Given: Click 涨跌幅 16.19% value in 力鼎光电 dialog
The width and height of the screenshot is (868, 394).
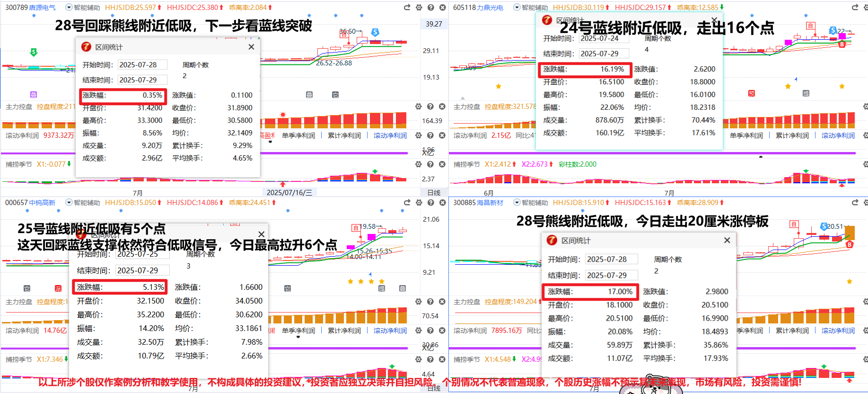Looking at the screenshot, I should 612,69.
